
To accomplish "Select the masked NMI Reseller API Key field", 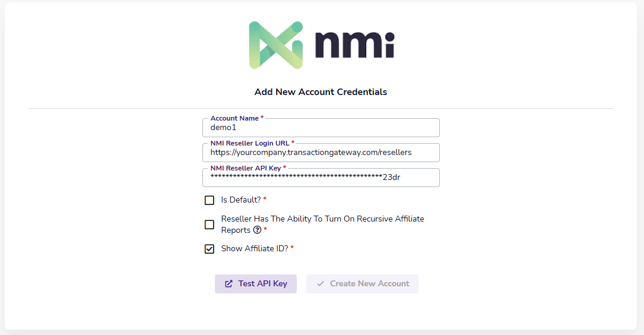I will click(321, 178).
